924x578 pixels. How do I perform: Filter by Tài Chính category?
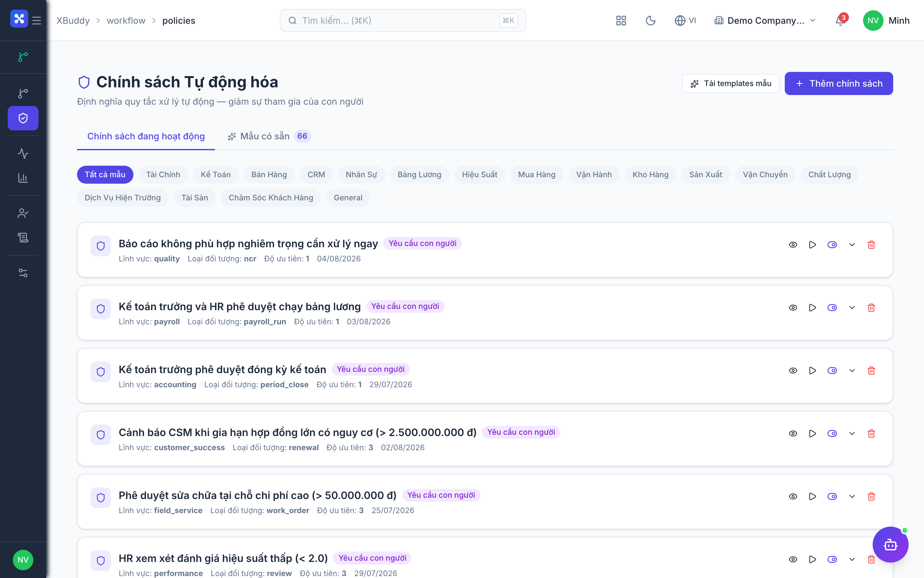pyautogui.click(x=163, y=175)
